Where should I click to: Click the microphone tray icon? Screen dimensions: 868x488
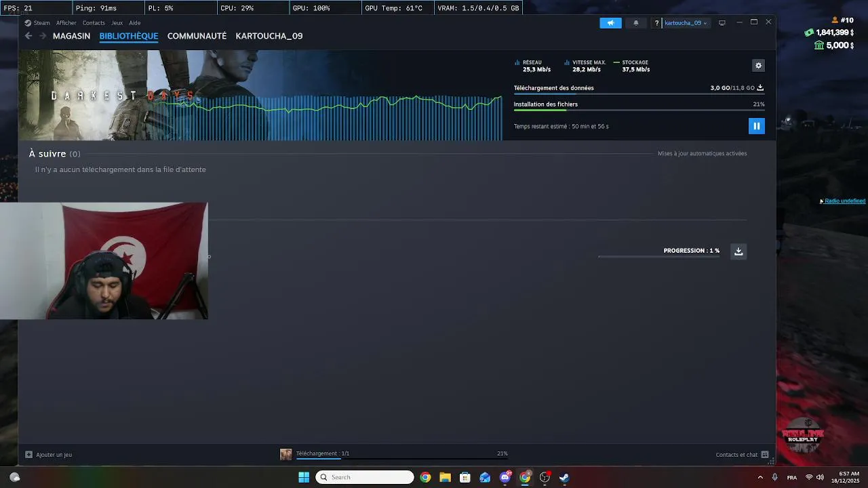(x=774, y=477)
